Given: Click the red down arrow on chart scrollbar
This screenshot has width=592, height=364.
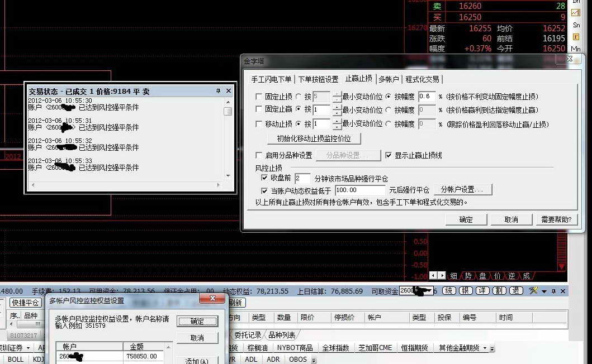Looking at the screenshot, I should pyautogui.click(x=562, y=267).
